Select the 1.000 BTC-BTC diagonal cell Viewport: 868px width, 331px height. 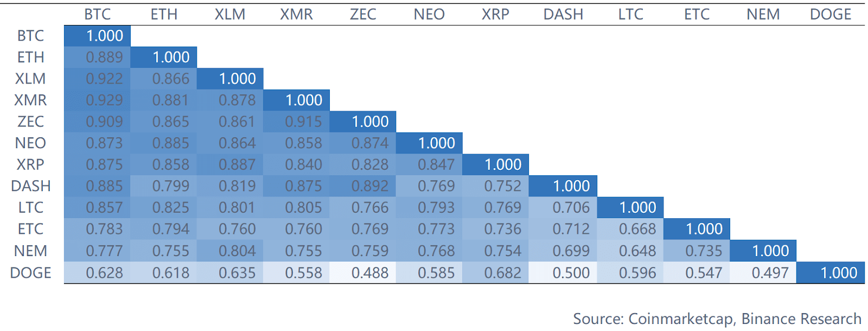tap(104, 36)
